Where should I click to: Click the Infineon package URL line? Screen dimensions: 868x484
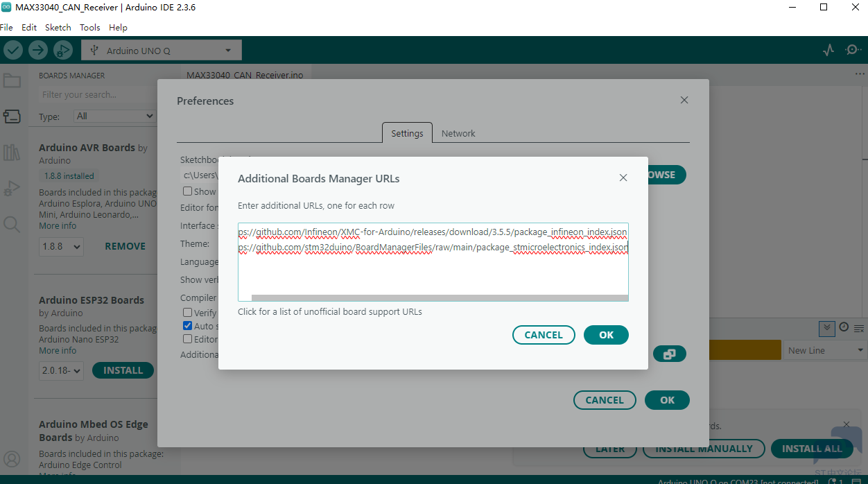433,232
